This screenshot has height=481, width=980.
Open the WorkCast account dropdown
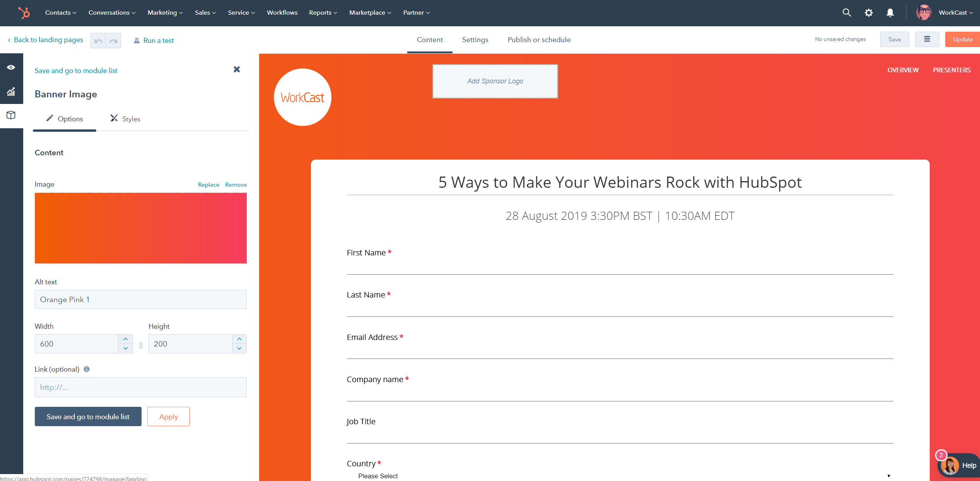point(956,13)
